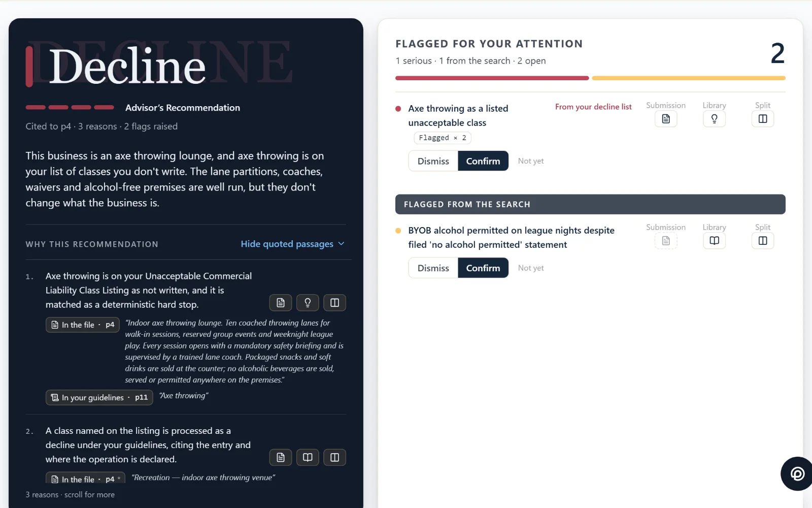Screen dimensions: 812x508
Task: Open Library lightbulb icon for axe throwing flag
Action: click(x=714, y=119)
